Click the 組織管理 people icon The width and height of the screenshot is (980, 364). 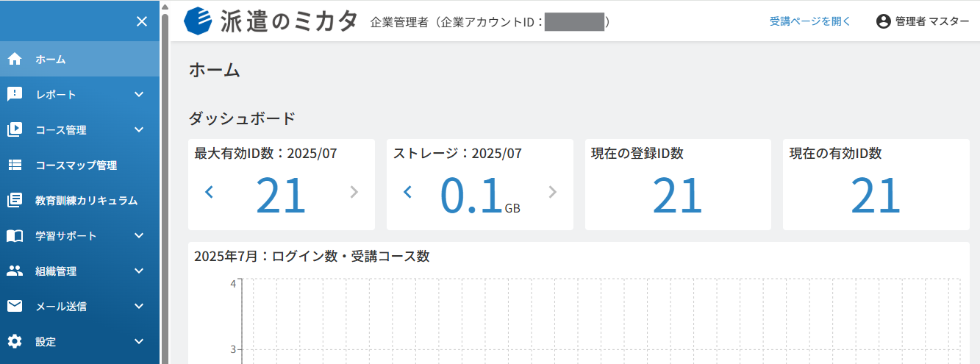pyautogui.click(x=15, y=271)
